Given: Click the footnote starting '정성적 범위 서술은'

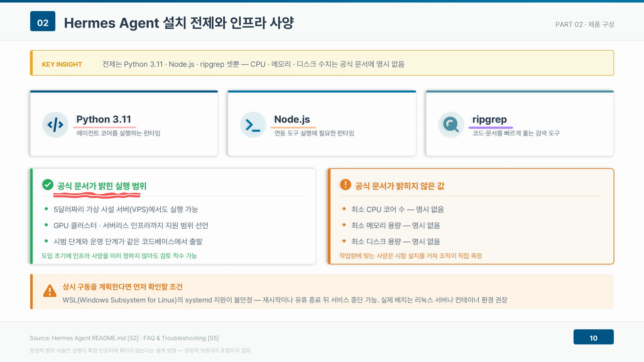Looking at the screenshot, I should tap(140, 351).
